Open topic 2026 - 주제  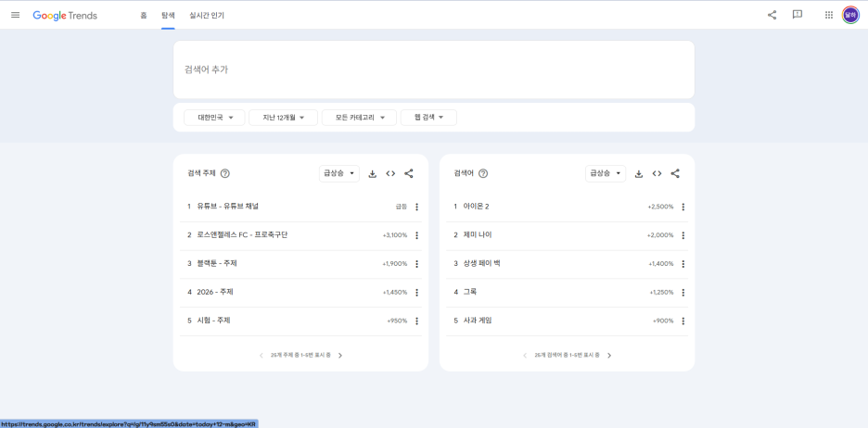point(215,292)
